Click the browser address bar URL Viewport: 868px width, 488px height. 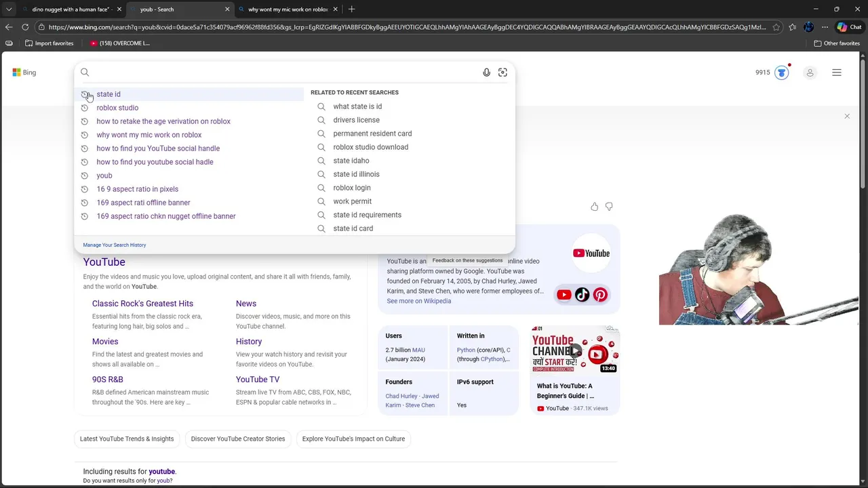407,27
